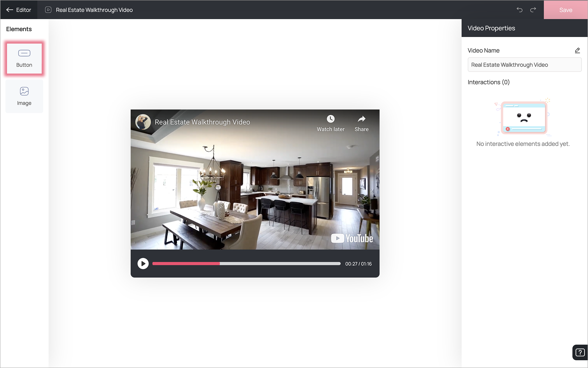Click the video progress bar
Image resolution: width=588 pixels, height=368 pixels.
tap(247, 264)
